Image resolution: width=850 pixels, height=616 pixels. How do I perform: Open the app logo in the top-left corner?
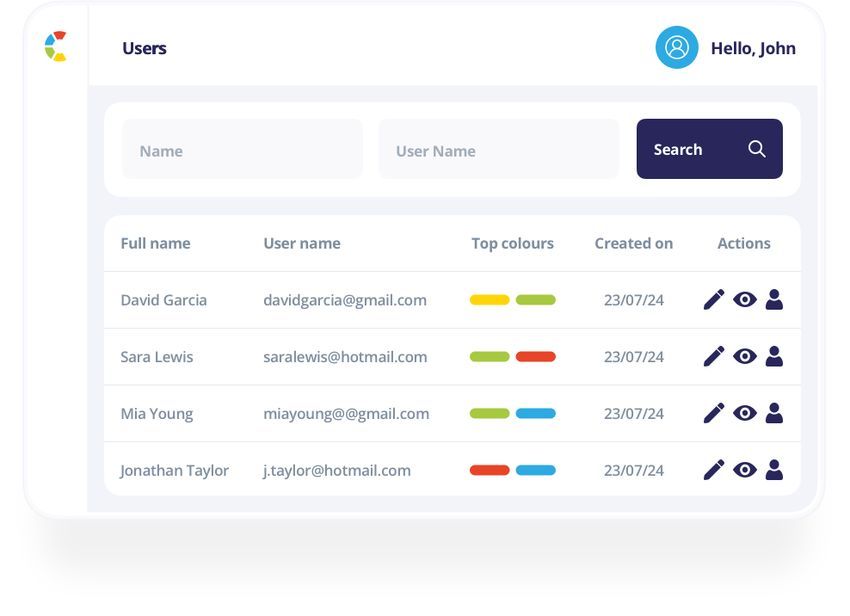(54, 47)
